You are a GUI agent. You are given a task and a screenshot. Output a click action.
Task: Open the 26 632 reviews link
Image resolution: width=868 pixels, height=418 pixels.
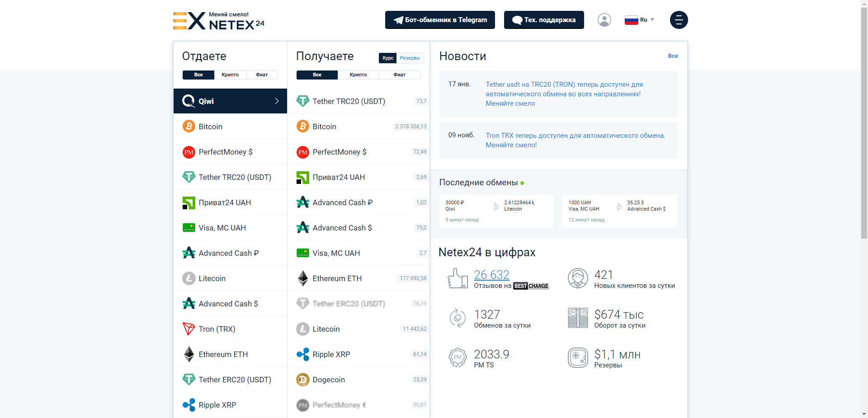491,275
